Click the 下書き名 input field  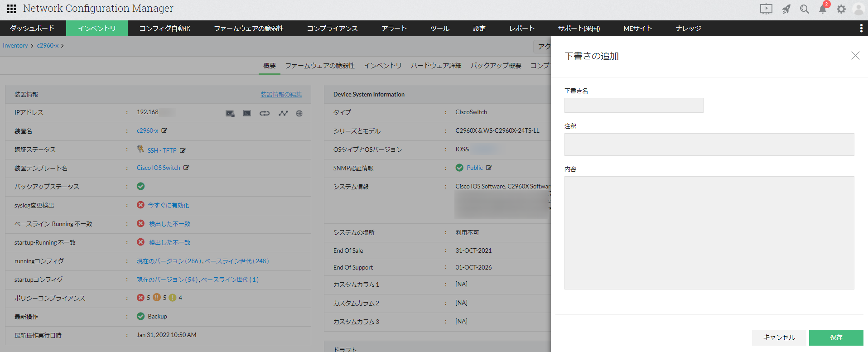pyautogui.click(x=633, y=105)
